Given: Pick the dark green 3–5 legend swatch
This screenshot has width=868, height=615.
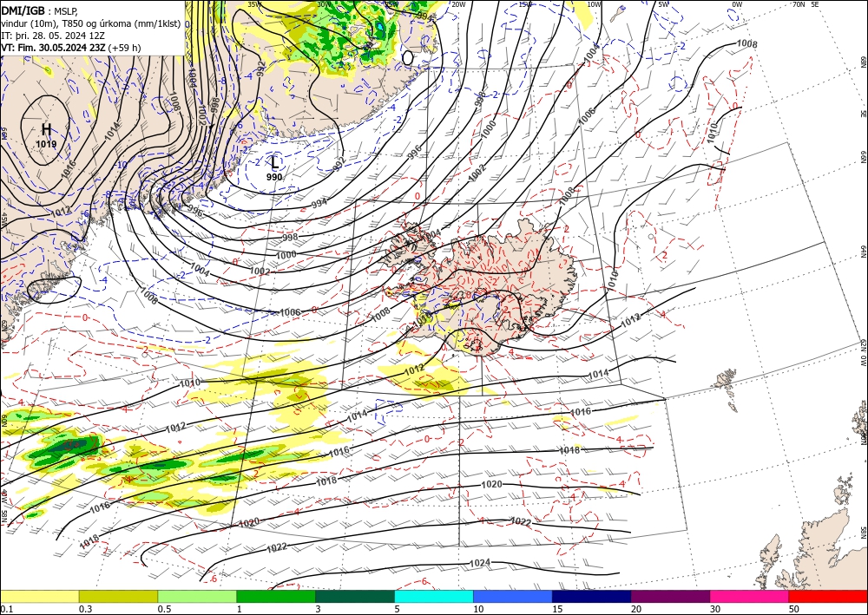Looking at the screenshot, I should 355,596.
